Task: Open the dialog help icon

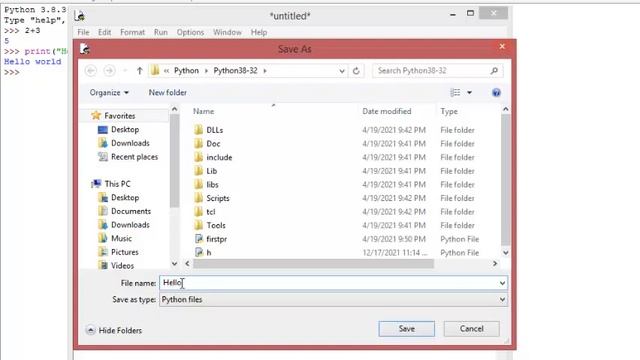Action: pos(496,93)
